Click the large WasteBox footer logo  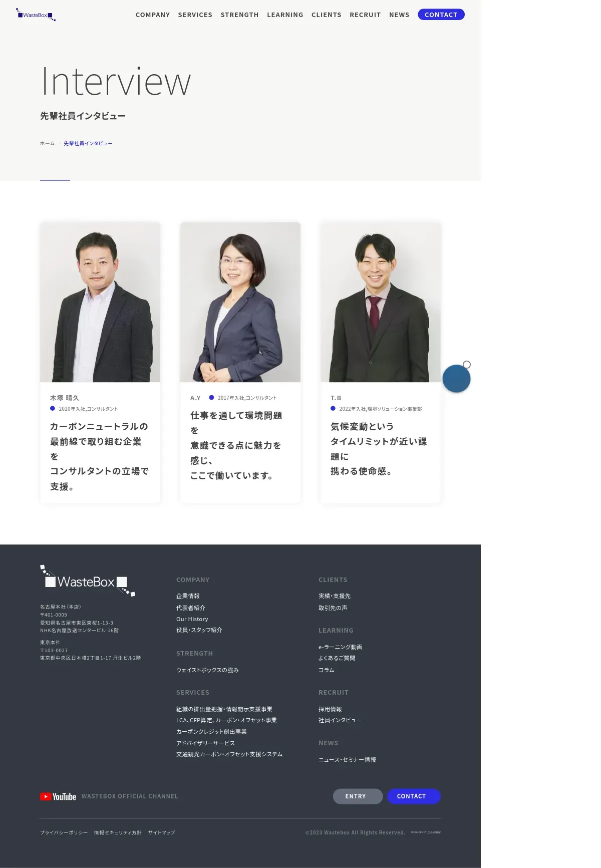pyautogui.click(x=88, y=581)
